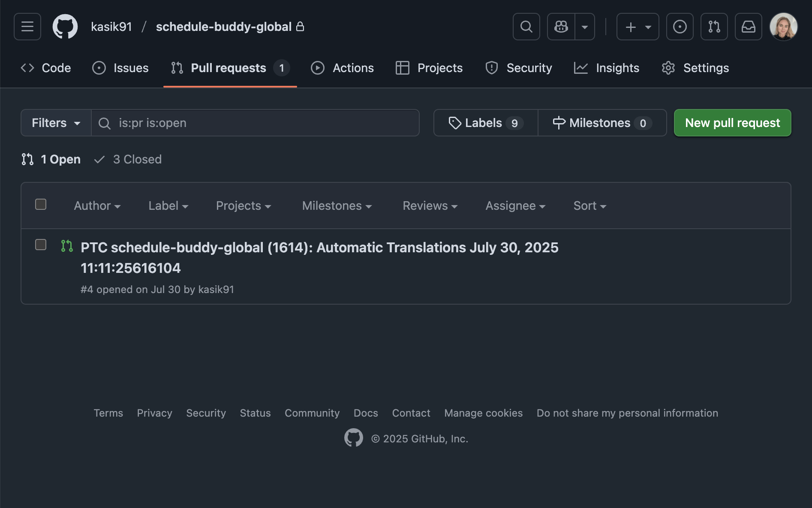Open the notifications inbox icon
Image resolution: width=812 pixels, height=508 pixels.
tap(748, 27)
